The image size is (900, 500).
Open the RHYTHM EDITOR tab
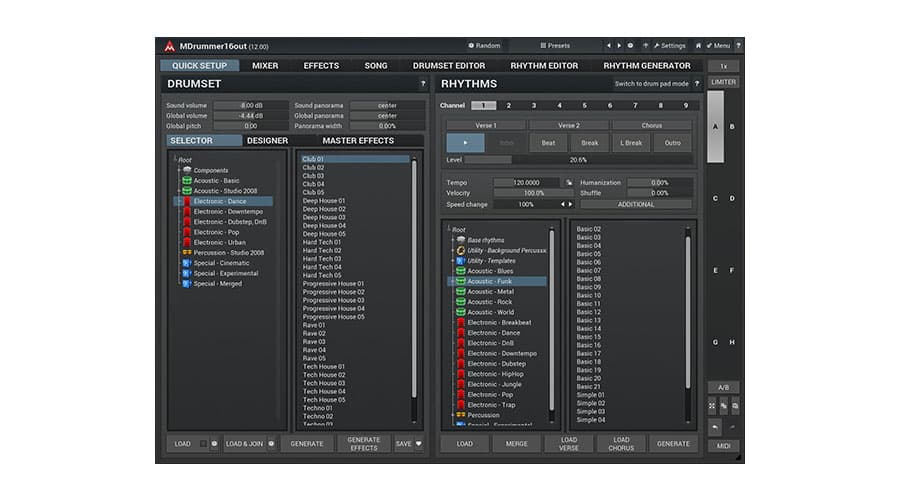coord(544,65)
